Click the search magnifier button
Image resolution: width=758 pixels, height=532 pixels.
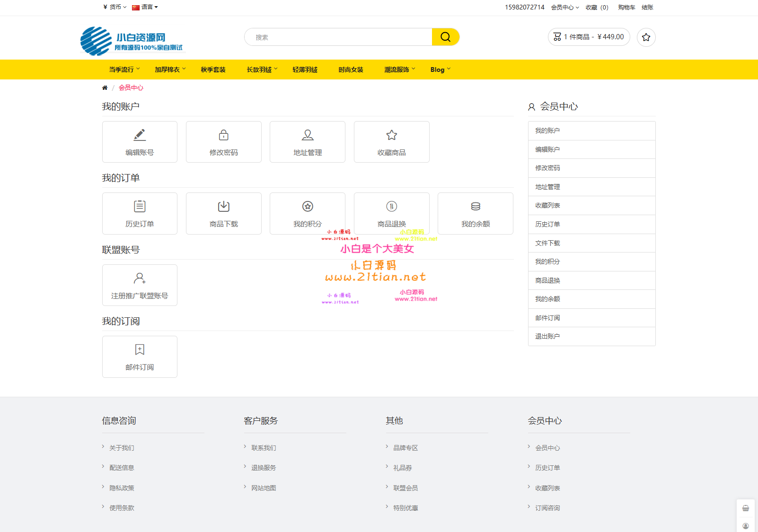[445, 37]
